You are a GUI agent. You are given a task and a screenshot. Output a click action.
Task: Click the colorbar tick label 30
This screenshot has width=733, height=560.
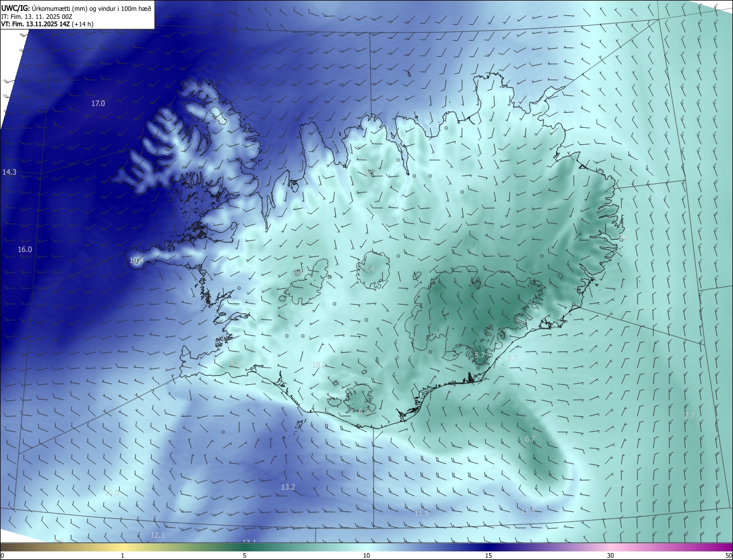(610, 555)
